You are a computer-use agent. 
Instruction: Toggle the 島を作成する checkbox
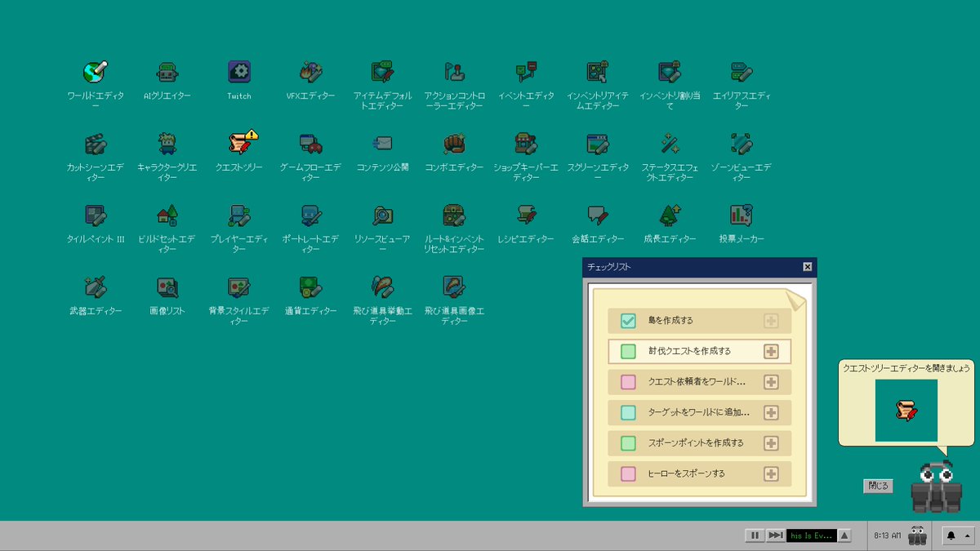[x=628, y=321]
